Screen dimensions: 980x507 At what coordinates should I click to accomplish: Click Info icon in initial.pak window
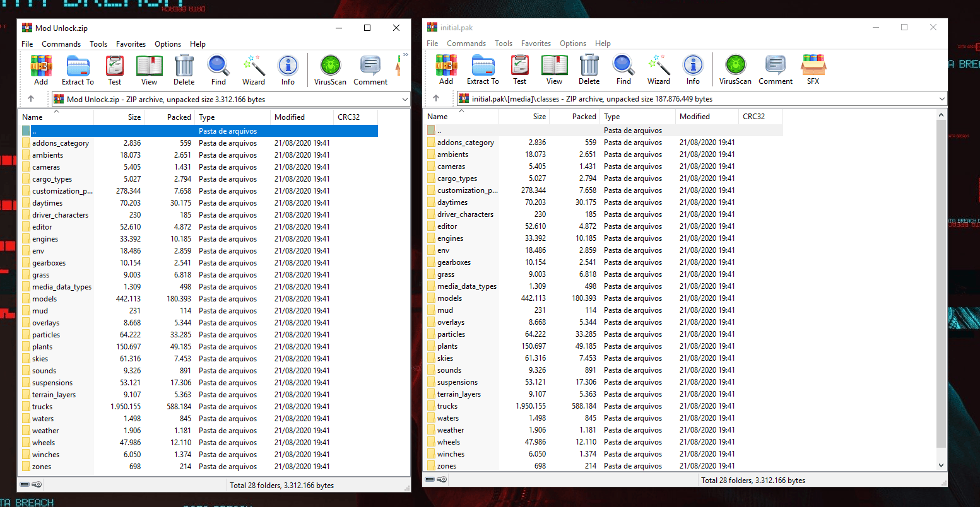[x=693, y=69]
